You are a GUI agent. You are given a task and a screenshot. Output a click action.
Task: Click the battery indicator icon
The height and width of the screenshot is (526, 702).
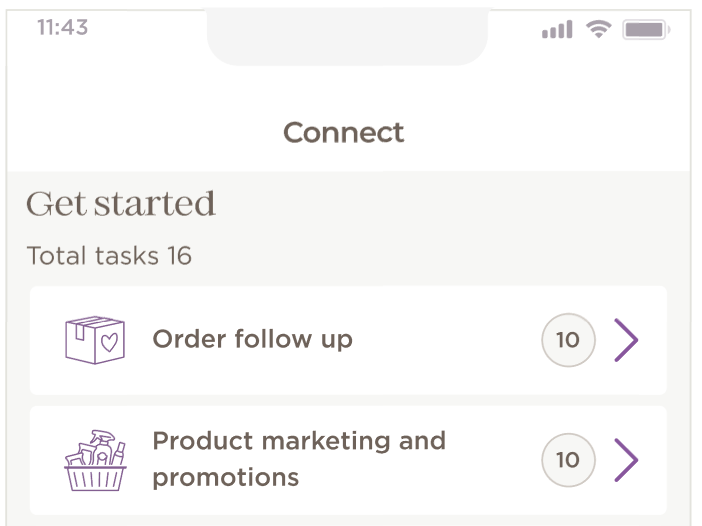click(x=645, y=29)
